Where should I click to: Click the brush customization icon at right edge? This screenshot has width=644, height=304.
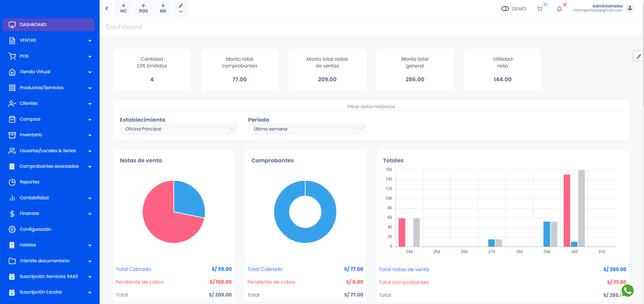click(x=638, y=56)
